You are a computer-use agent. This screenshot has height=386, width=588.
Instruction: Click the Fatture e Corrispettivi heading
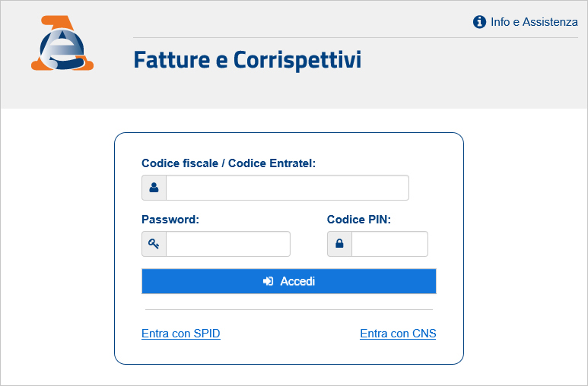coord(247,59)
